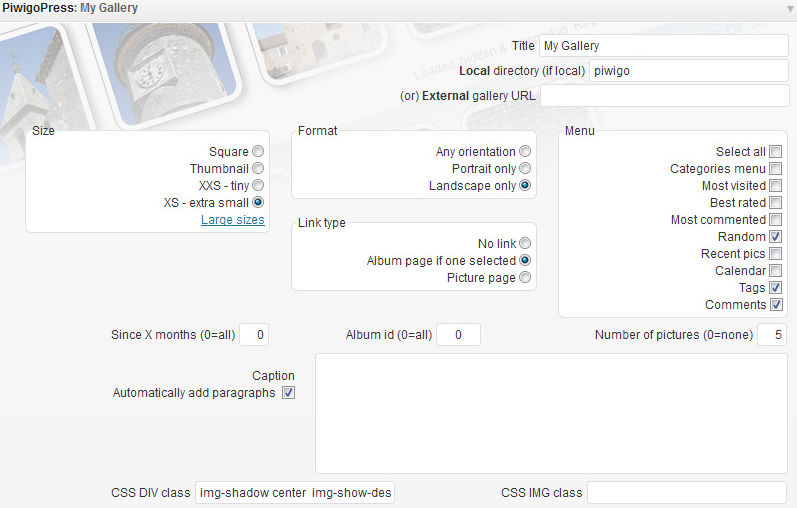Image resolution: width=797 pixels, height=508 pixels.
Task: Choose XXS - tiny size
Action: point(258,185)
